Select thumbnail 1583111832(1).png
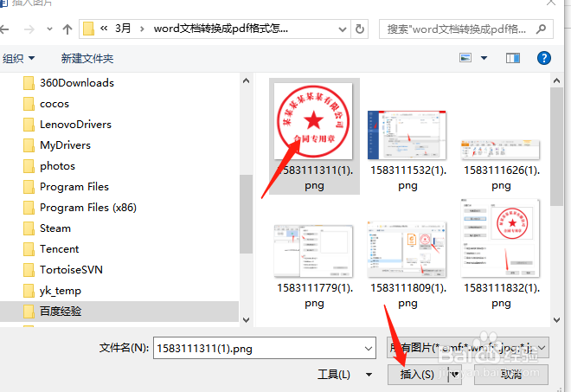 [501, 254]
